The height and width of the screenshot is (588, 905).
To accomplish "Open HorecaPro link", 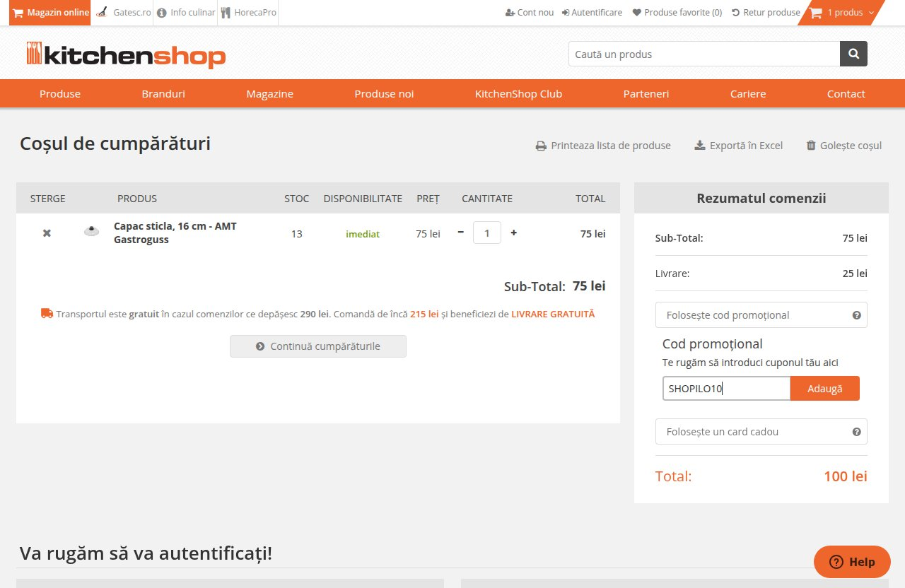I will [248, 13].
